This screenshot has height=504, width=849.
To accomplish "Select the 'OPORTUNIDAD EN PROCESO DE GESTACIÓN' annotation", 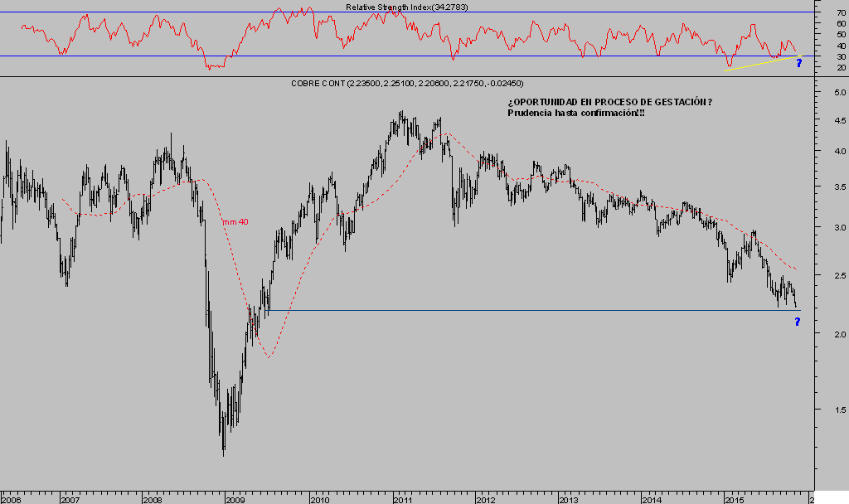I will click(x=609, y=102).
